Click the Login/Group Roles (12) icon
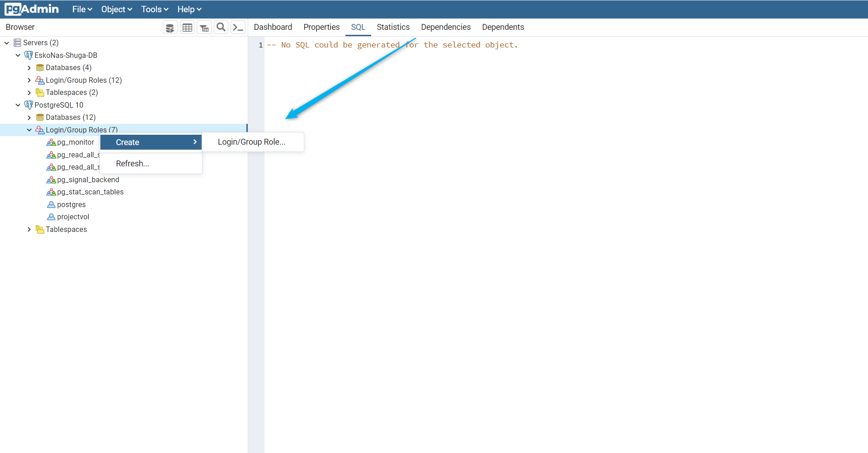 click(x=40, y=80)
